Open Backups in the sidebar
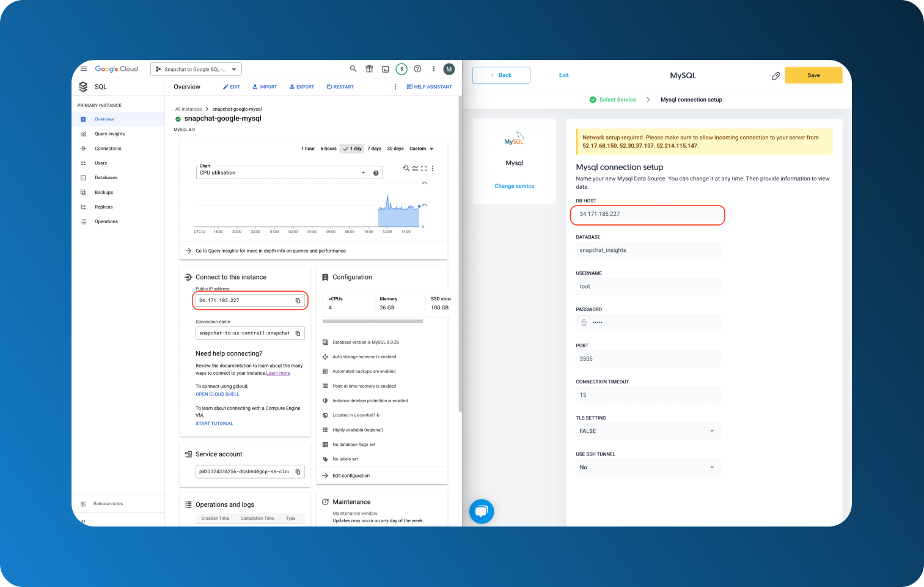Viewport: 924px width, 587px height. 118,193
